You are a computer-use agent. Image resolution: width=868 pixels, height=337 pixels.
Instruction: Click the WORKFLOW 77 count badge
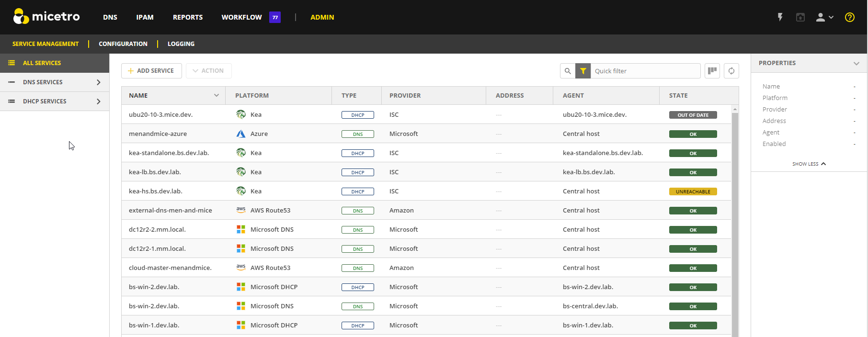tap(275, 17)
